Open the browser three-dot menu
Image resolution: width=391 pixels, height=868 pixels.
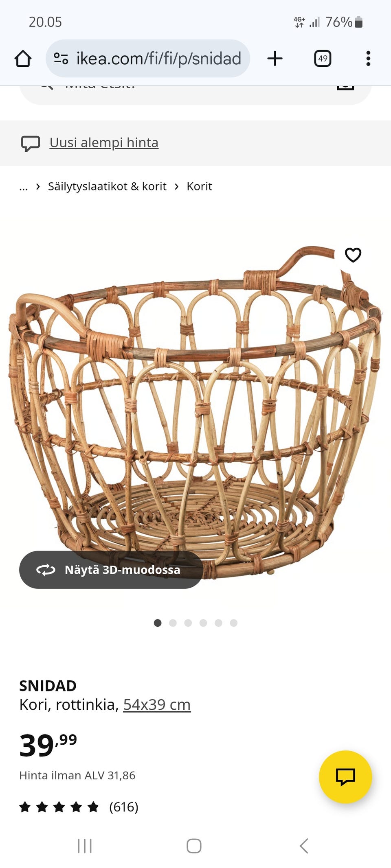click(x=368, y=59)
